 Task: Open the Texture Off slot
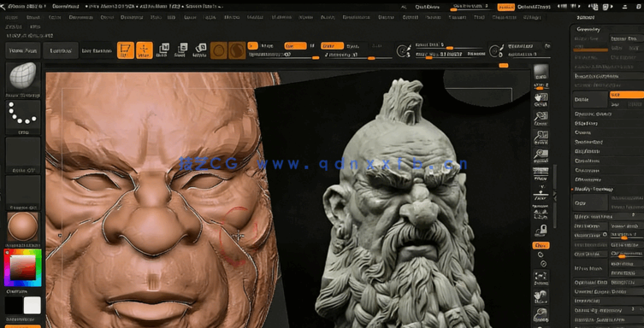coord(23,190)
